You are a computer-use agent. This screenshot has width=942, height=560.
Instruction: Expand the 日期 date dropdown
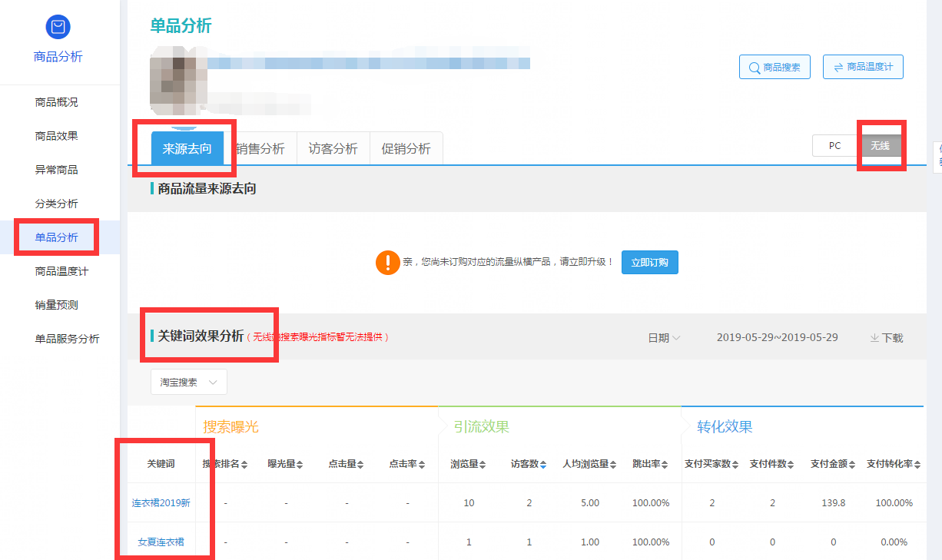pyautogui.click(x=664, y=338)
